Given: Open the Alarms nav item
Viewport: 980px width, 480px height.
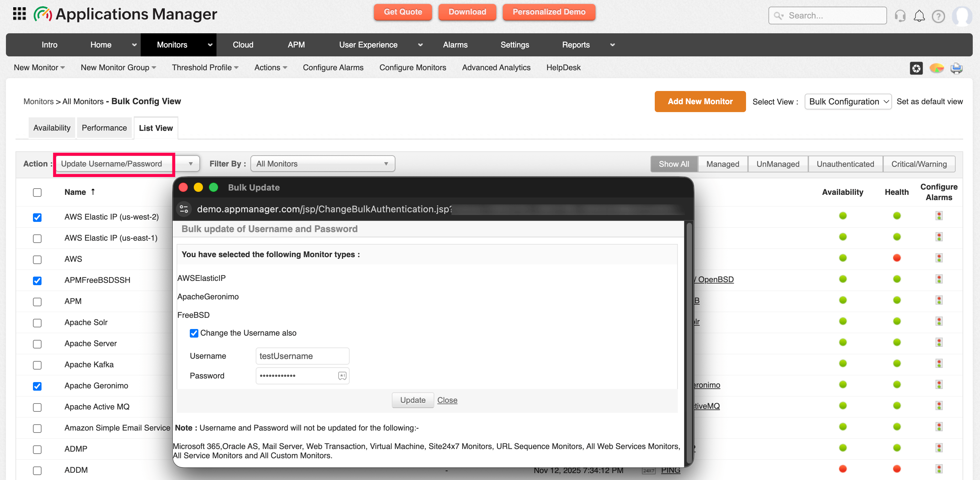Looking at the screenshot, I should [455, 45].
